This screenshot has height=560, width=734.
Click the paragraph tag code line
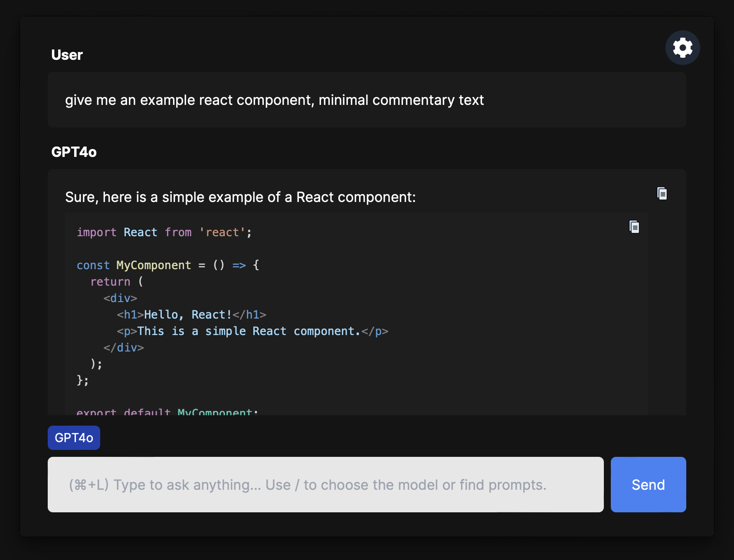coord(252,331)
